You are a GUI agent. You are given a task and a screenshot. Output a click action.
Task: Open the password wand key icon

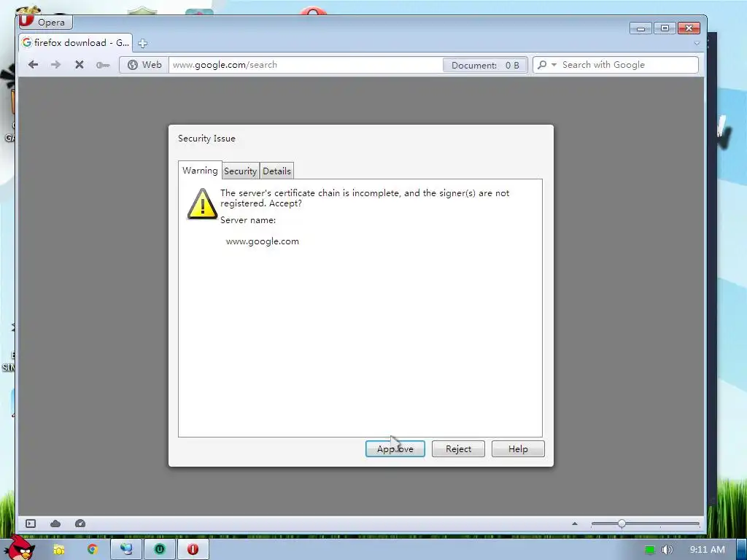pyautogui.click(x=103, y=65)
